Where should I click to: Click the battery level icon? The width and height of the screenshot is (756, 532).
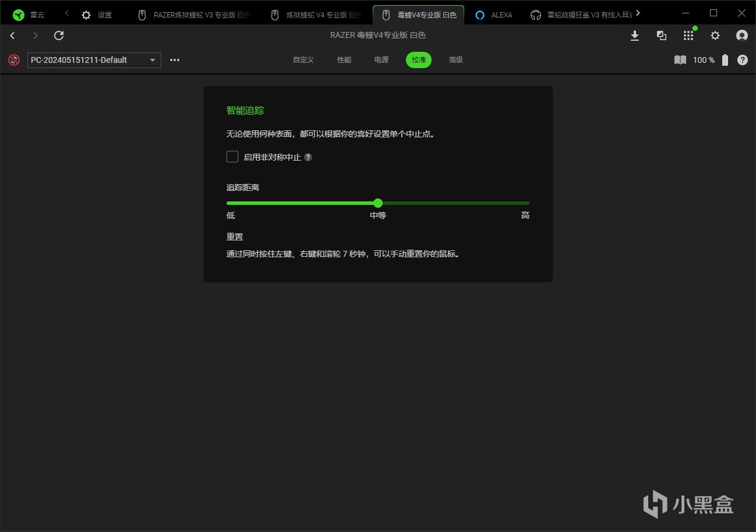pyautogui.click(x=725, y=60)
